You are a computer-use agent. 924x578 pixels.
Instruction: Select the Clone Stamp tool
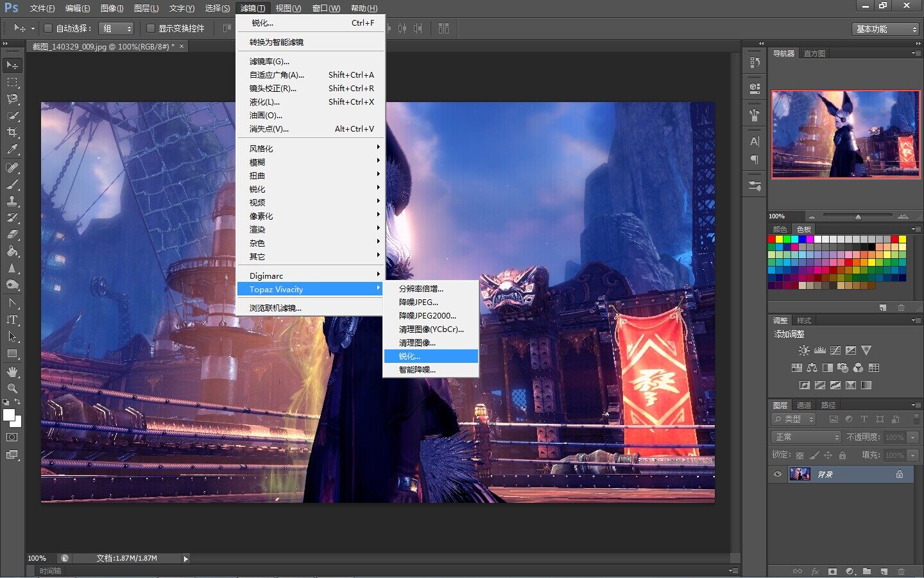[12, 201]
